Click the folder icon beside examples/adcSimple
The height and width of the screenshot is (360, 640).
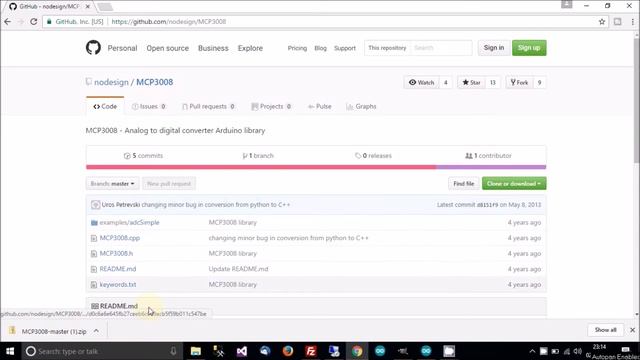click(x=94, y=222)
